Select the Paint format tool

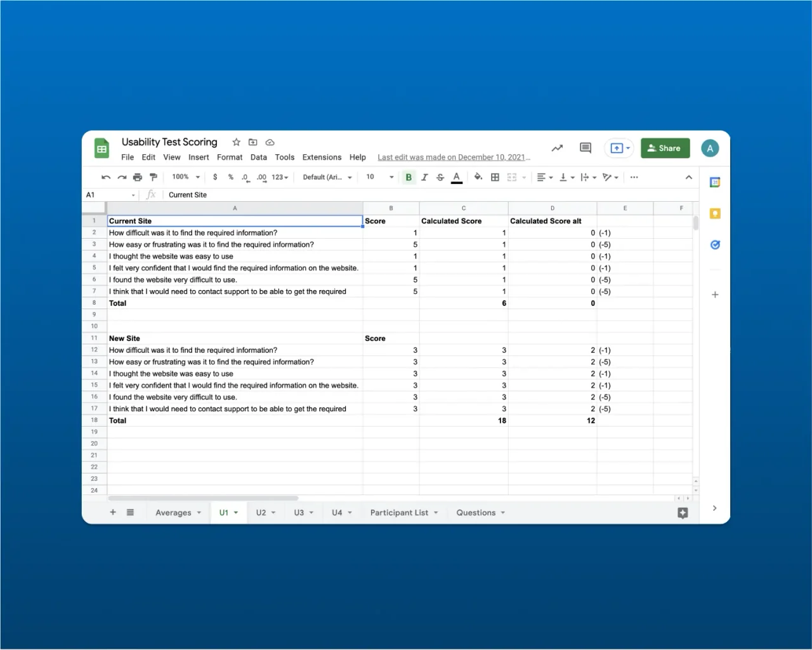click(153, 177)
